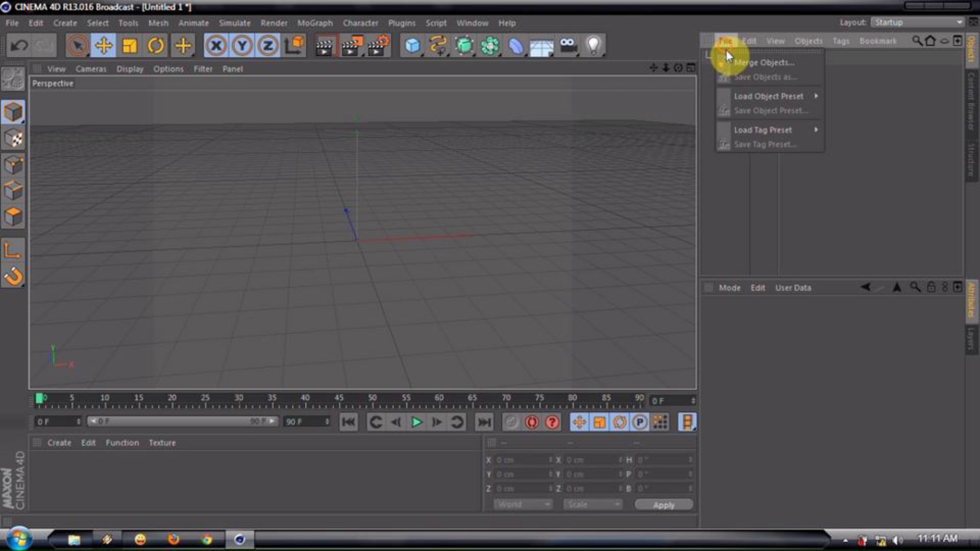Image resolution: width=980 pixels, height=551 pixels.
Task: Open the material manager Texture menu
Action: 162,443
